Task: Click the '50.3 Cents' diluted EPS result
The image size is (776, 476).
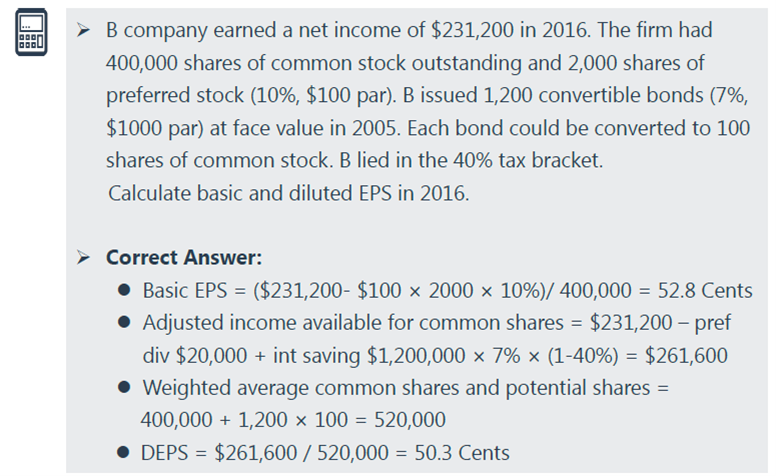Action: click(x=462, y=453)
